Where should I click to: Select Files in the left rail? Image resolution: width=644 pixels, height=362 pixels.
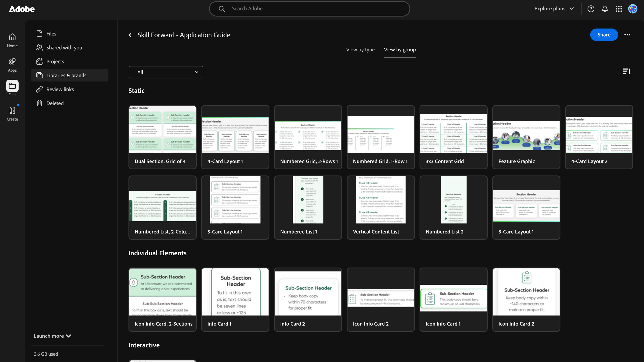(12, 88)
